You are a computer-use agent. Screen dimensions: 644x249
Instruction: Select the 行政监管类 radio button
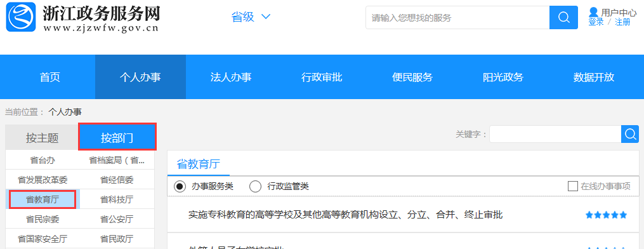[x=256, y=187]
